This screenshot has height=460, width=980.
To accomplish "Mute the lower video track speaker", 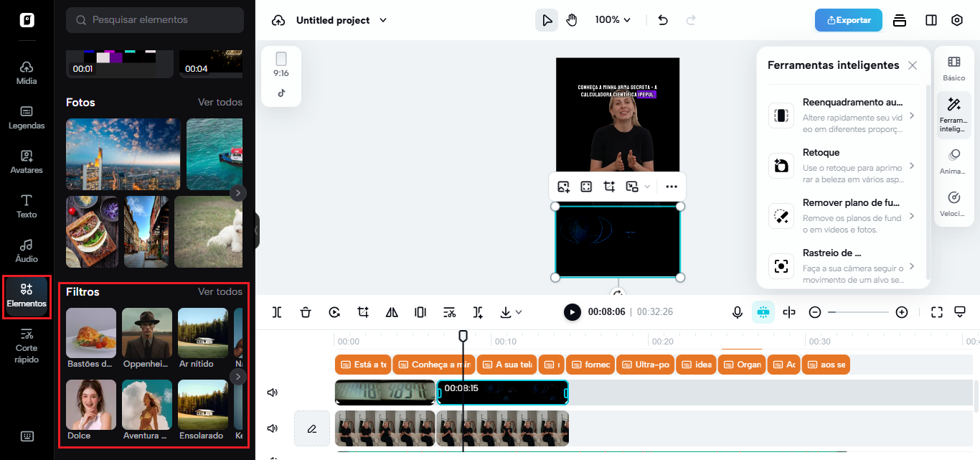I will pyautogui.click(x=273, y=428).
